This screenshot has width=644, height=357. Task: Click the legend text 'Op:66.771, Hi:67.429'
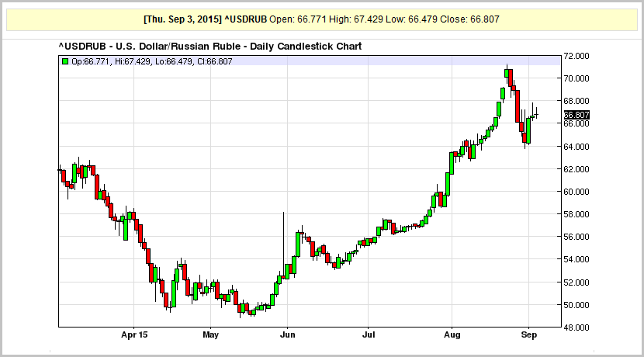click(111, 61)
